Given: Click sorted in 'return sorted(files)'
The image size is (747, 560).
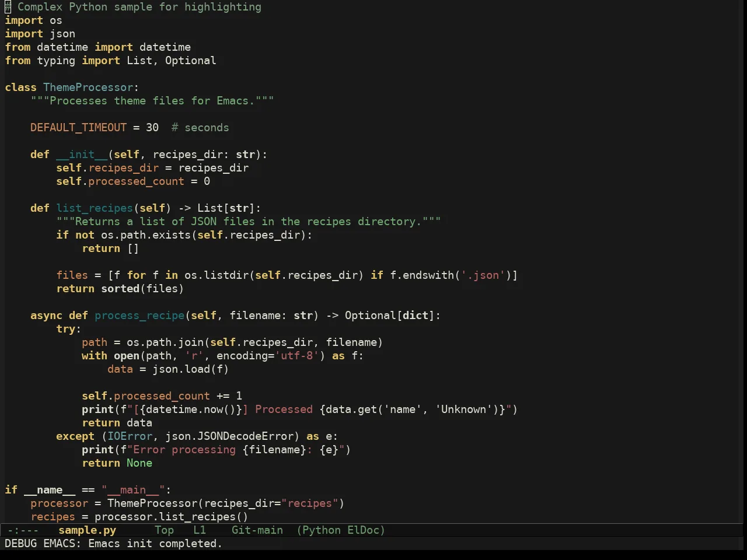Looking at the screenshot, I should point(120,289).
